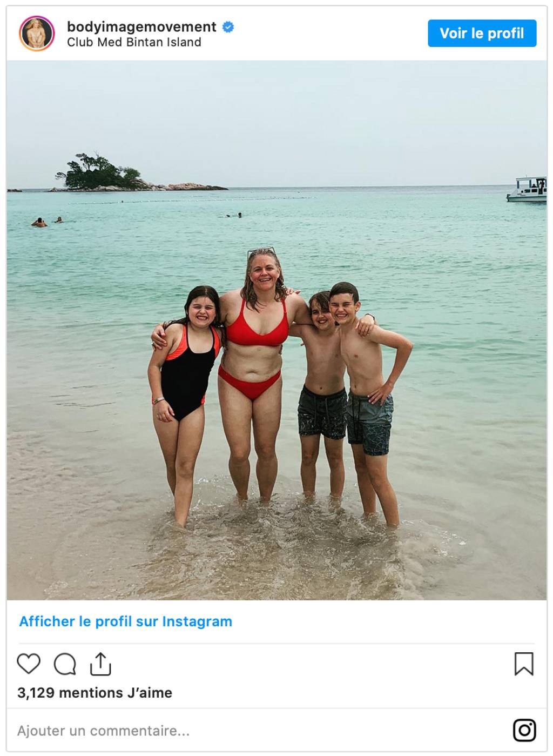The height and width of the screenshot is (756, 553).
Task: Open comments via speech bubble icon
Action: 65,664
